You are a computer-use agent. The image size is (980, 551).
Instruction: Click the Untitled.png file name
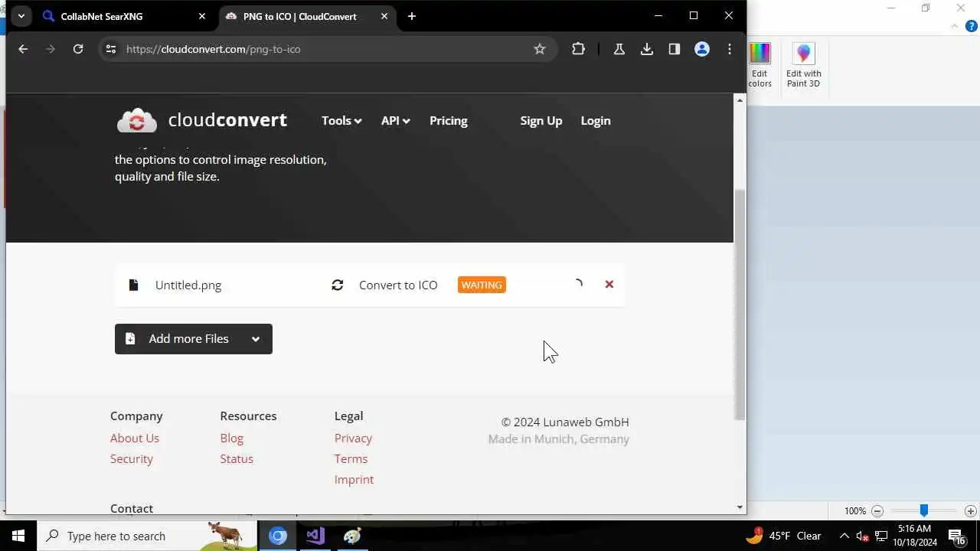[188, 285]
